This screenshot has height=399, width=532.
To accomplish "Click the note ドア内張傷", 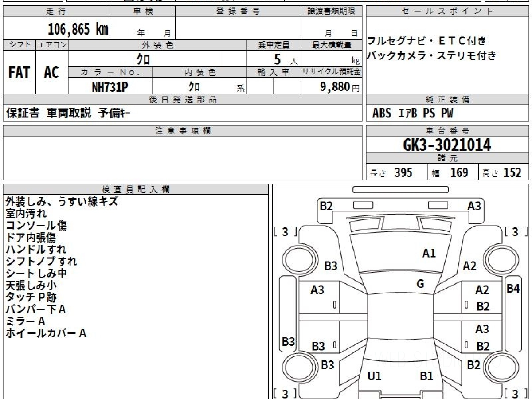I will point(31,238).
